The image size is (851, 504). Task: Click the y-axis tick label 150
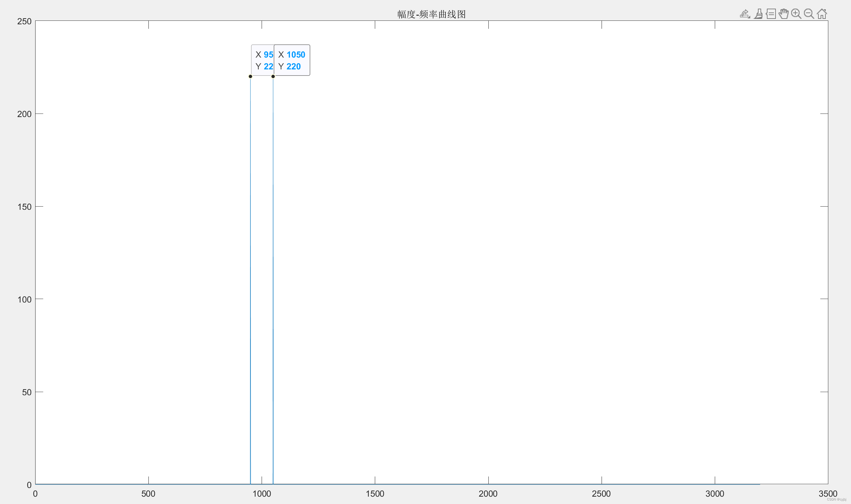pyautogui.click(x=24, y=207)
